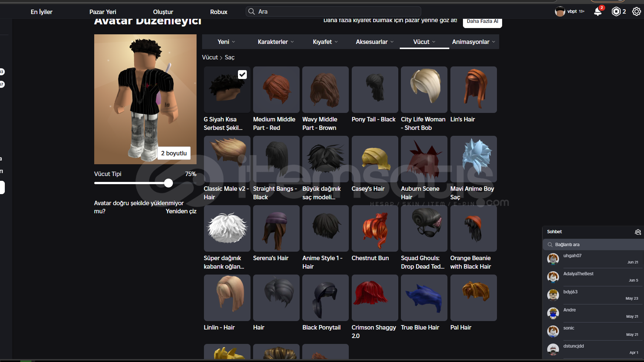Select True Blue Hair item
Screen dimensions: 644x362
424,298
